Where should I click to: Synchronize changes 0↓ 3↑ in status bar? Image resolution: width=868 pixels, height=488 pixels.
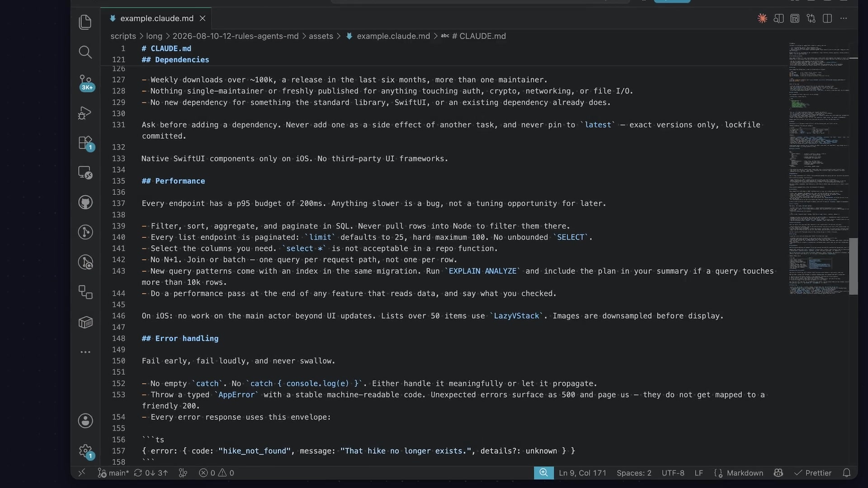[x=151, y=473]
